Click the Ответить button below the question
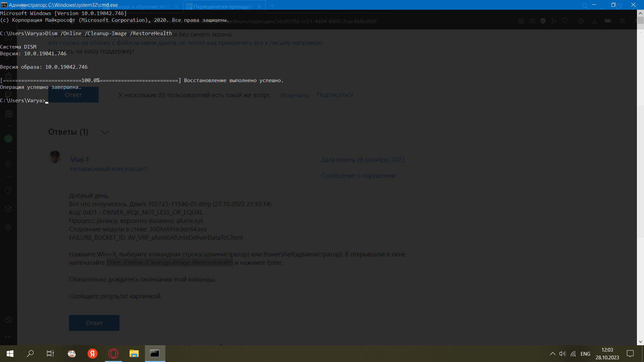The image size is (644, 362). click(x=73, y=95)
